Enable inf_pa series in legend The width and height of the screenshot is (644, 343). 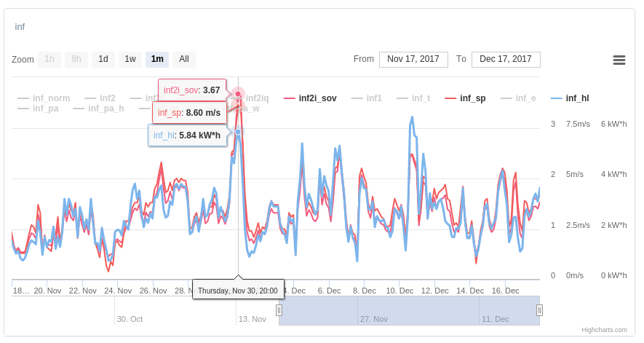(38, 109)
